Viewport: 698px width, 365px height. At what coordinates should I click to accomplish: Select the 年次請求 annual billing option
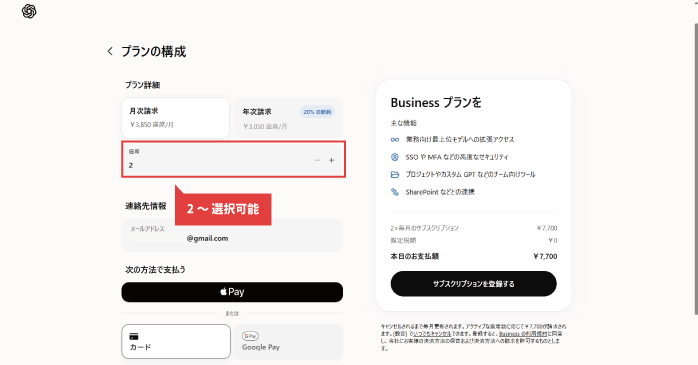coord(288,118)
